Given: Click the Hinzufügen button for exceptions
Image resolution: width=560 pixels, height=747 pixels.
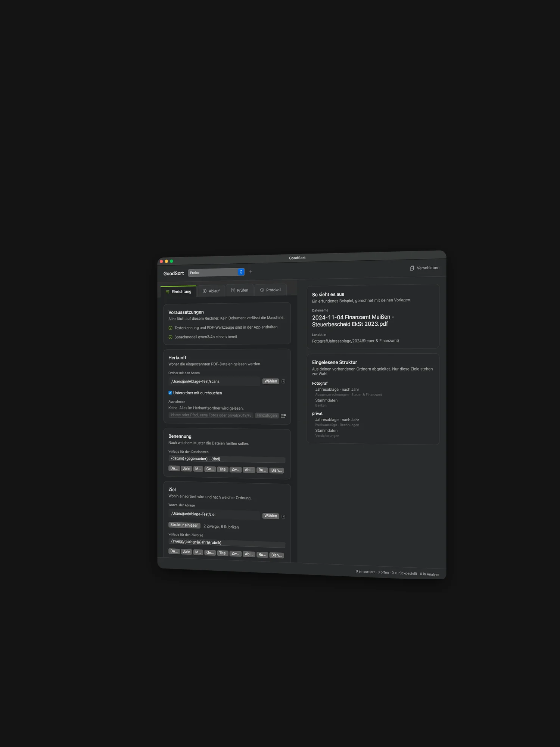Looking at the screenshot, I should click(x=267, y=415).
